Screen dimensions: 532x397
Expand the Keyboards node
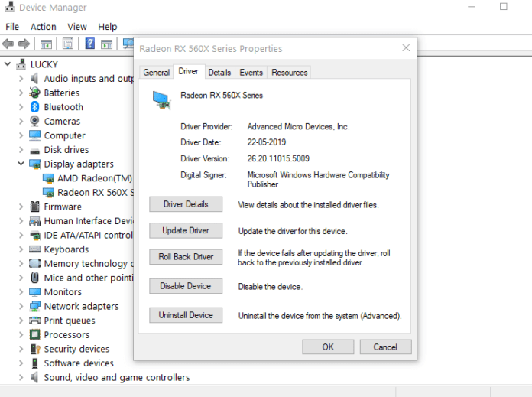click(x=21, y=249)
